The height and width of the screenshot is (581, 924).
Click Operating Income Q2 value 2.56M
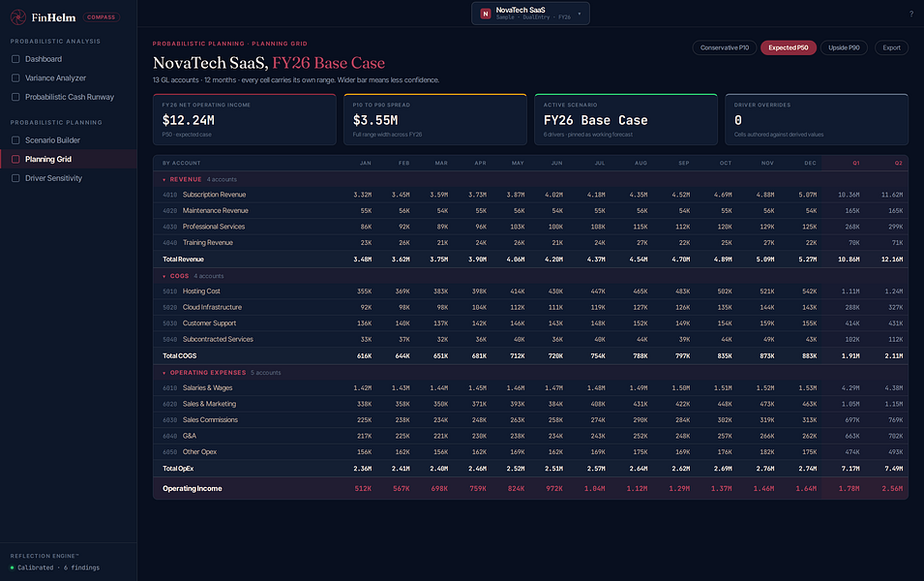[x=892, y=489]
